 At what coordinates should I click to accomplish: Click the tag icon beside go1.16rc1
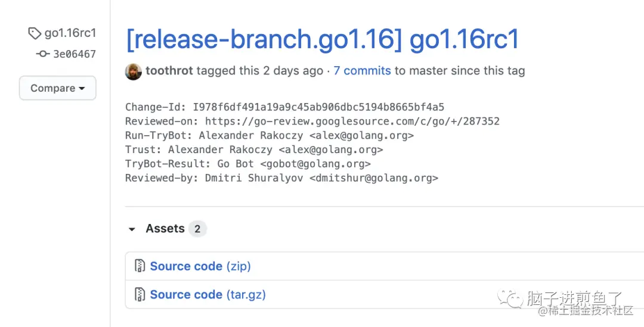pos(35,33)
